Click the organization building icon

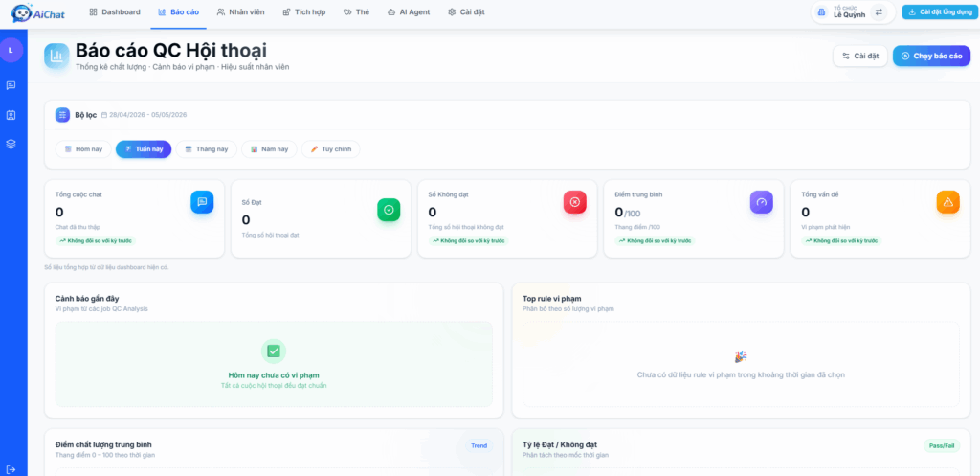coord(821,11)
